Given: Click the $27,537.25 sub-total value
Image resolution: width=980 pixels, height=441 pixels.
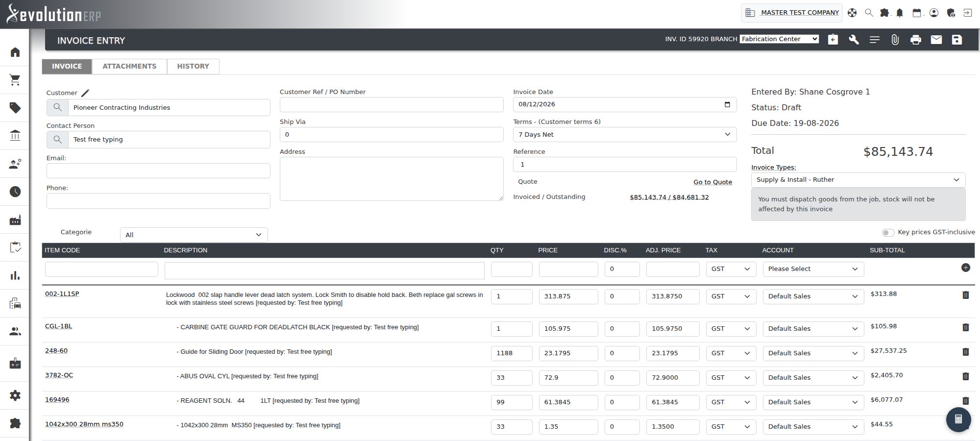Looking at the screenshot, I should pos(888,351).
